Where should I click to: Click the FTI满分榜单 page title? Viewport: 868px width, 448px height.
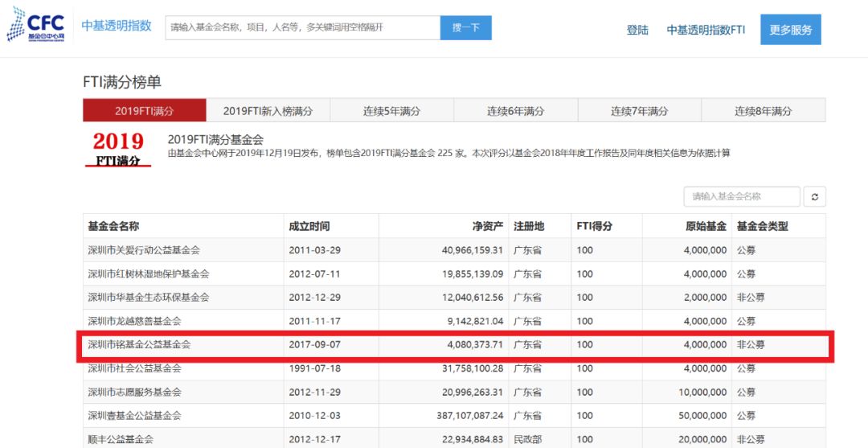coord(122,83)
